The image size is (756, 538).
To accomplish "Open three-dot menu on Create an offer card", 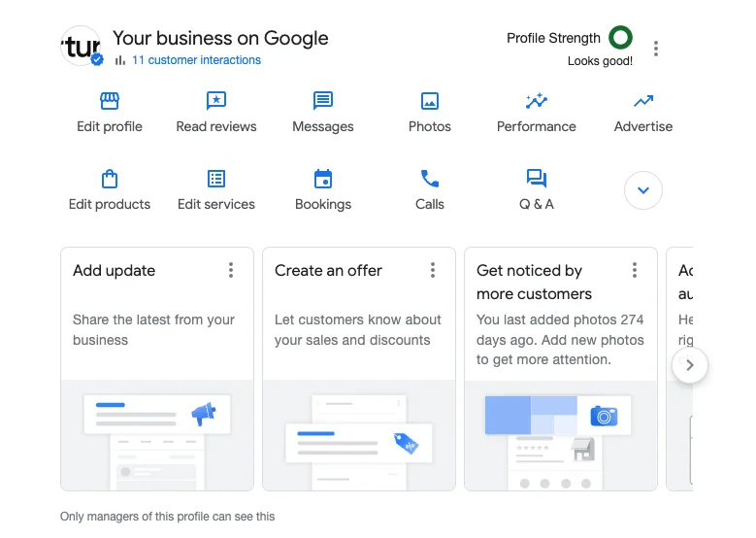I will [x=433, y=270].
